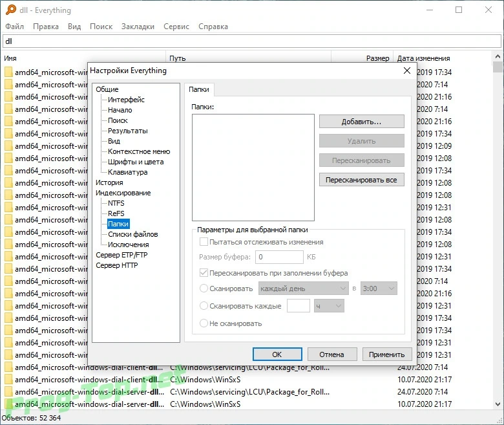Click folder icon of last row dial-server-dll WinSxS
The width and height of the screenshot is (504, 425).
coord(8,404)
